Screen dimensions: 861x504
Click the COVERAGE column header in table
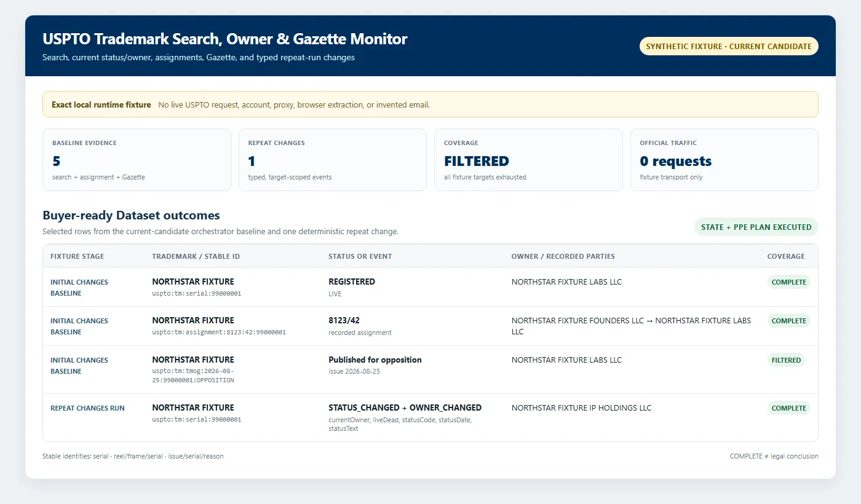pos(786,256)
